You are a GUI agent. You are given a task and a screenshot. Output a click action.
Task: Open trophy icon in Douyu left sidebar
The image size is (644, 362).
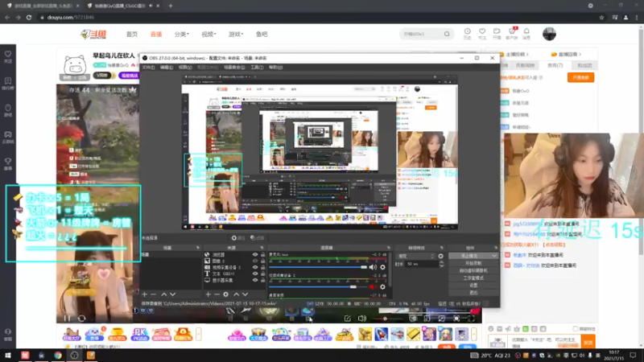coord(8,162)
